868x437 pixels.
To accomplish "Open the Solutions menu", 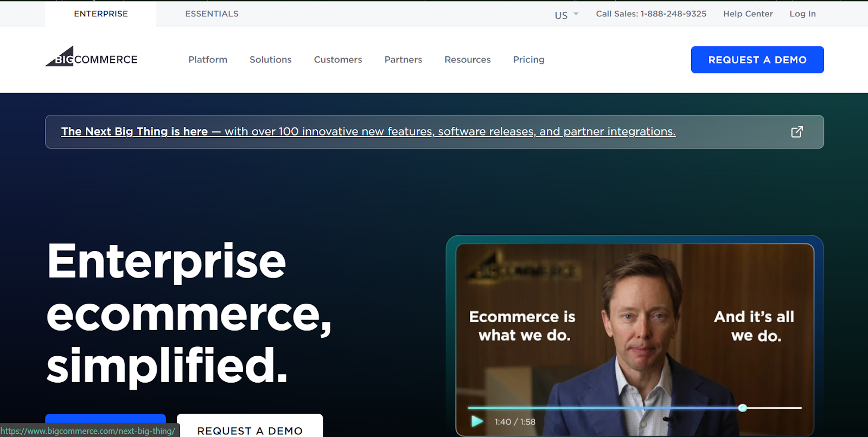I will 271,60.
